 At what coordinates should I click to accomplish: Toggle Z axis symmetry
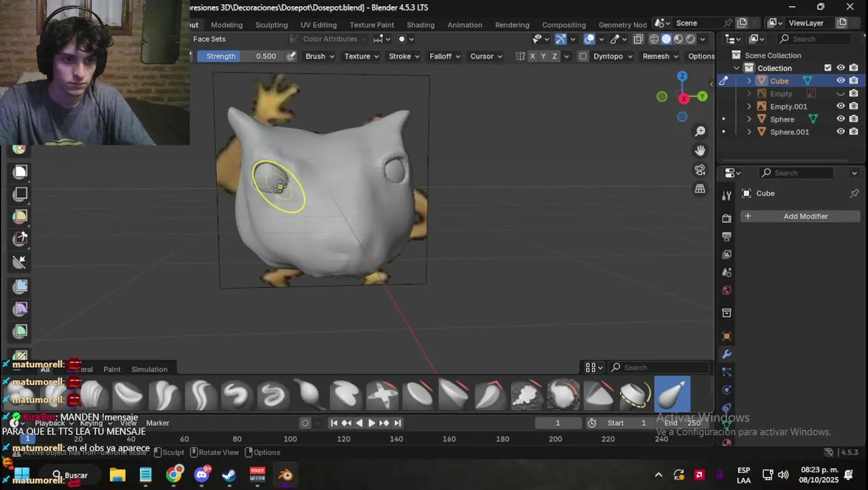pos(554,56)
